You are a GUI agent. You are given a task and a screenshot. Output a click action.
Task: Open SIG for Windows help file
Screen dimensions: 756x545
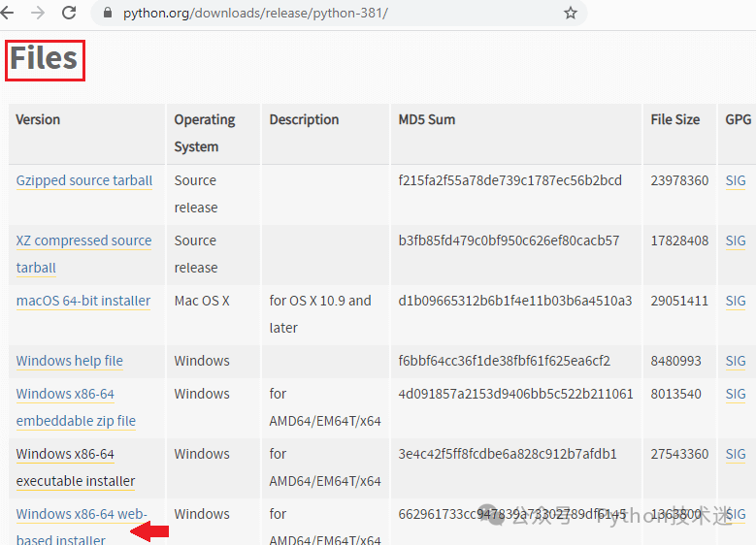(x=736, y=361)
